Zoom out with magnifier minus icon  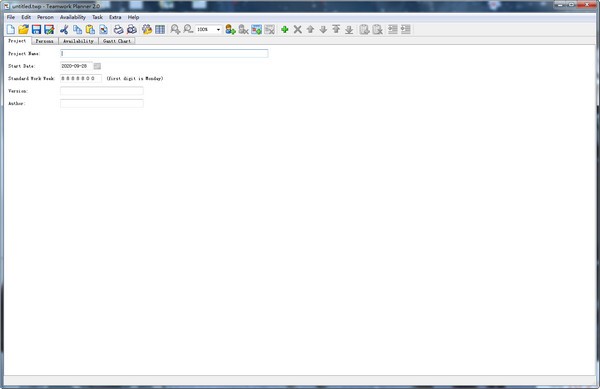click(188, 29)
